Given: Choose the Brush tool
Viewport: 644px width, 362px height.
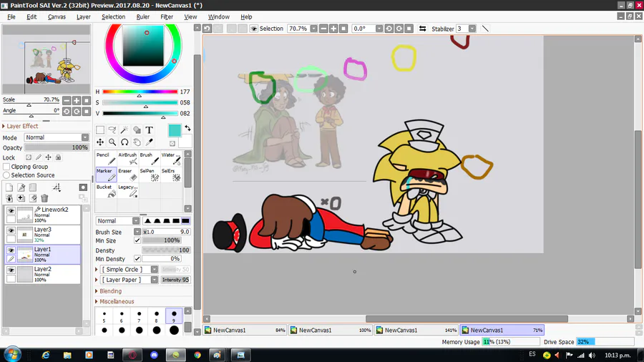Looking at the screenshot, I should (x=149, y=158).
